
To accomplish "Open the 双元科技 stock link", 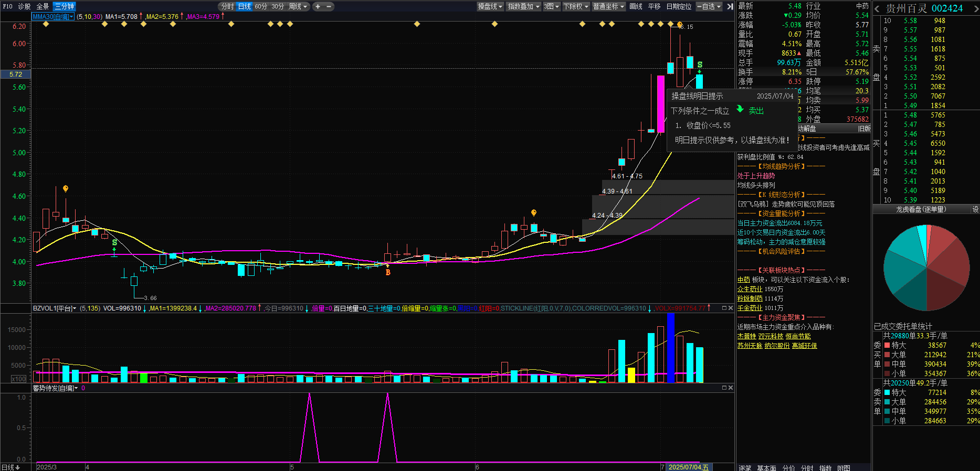I will [x=771, y=337].
